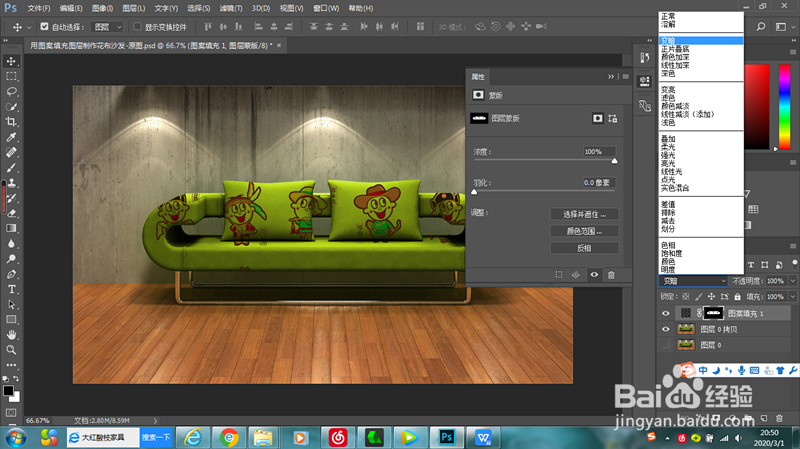Enable Show Transform Controls checkbox

[x=137, y=27]
